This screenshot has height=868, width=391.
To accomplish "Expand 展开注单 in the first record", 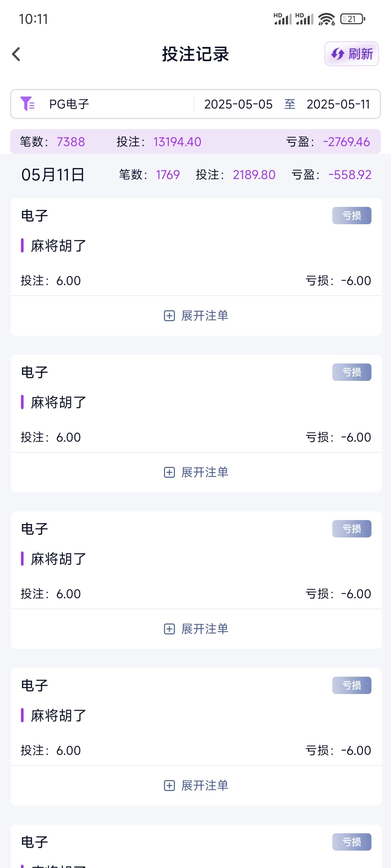I will tap(205, 316).
